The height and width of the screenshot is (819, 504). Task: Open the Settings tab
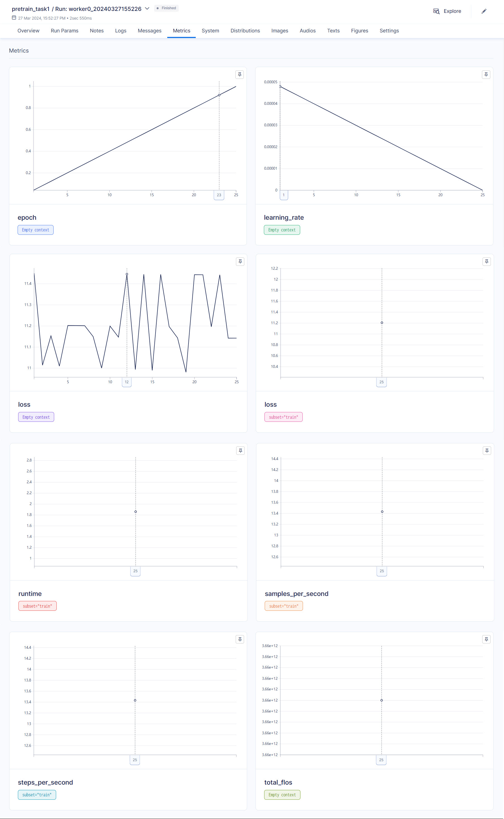pos(389,31)
